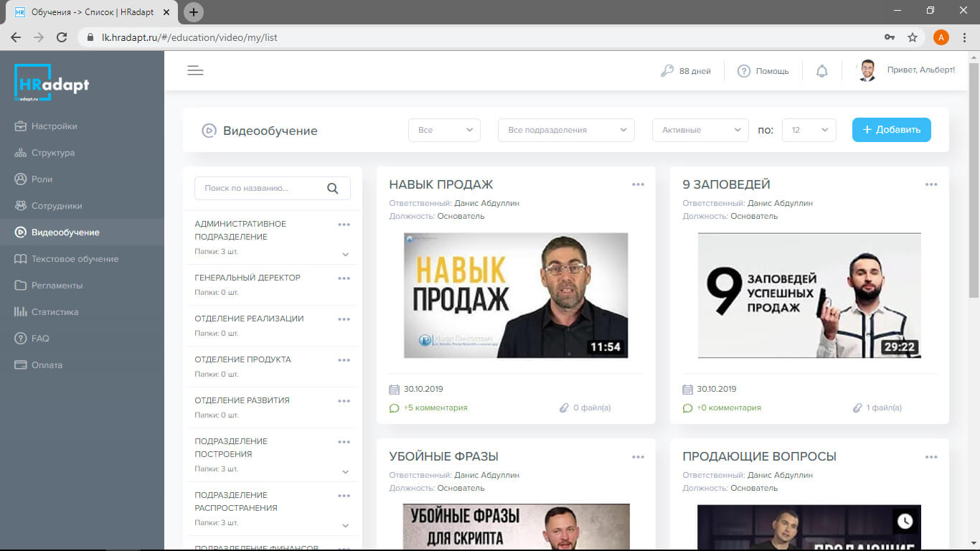Open options dots for ОТДЕЛЕНИЕ РЕАЛИЗАЦИИ

(x=344, y=319)
